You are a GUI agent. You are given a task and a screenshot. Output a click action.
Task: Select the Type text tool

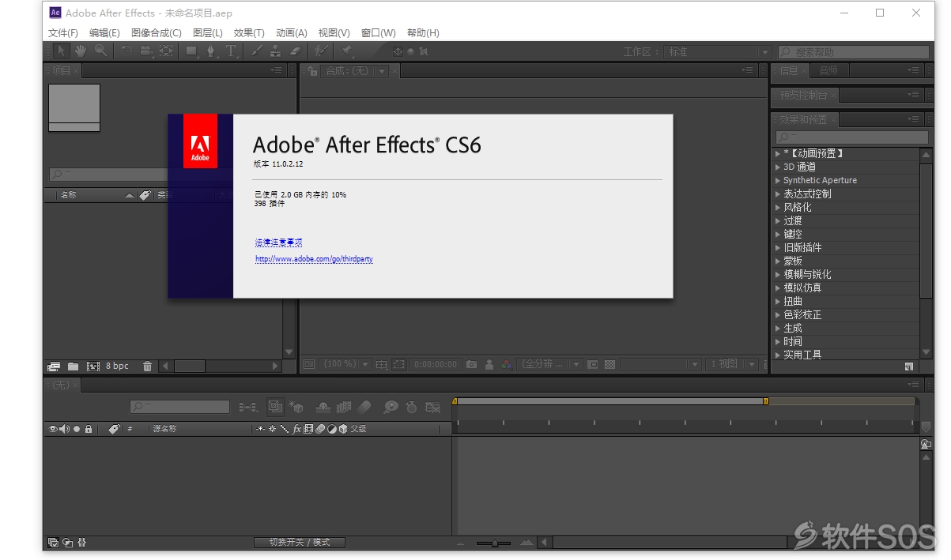tap(231, 51)
